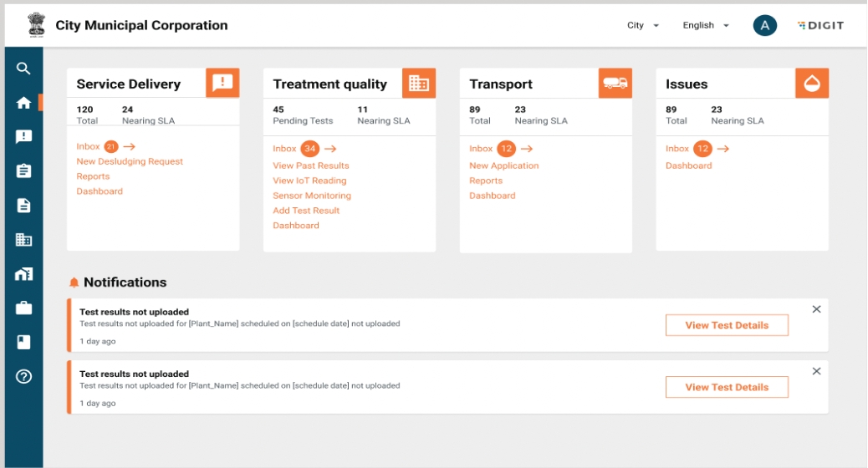Click first View Test Details button
868x468 pixels.
coord(726,325)
